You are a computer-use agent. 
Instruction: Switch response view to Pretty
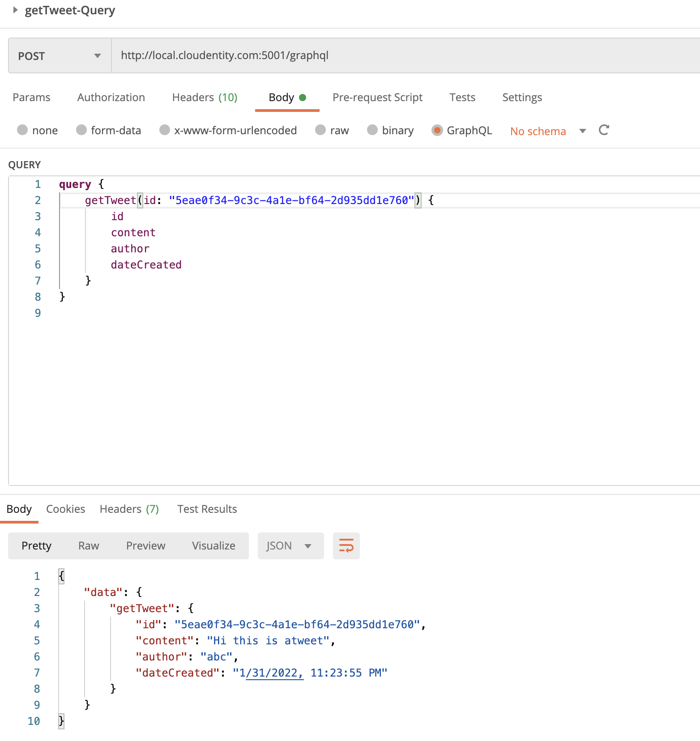tap(37, 546)
